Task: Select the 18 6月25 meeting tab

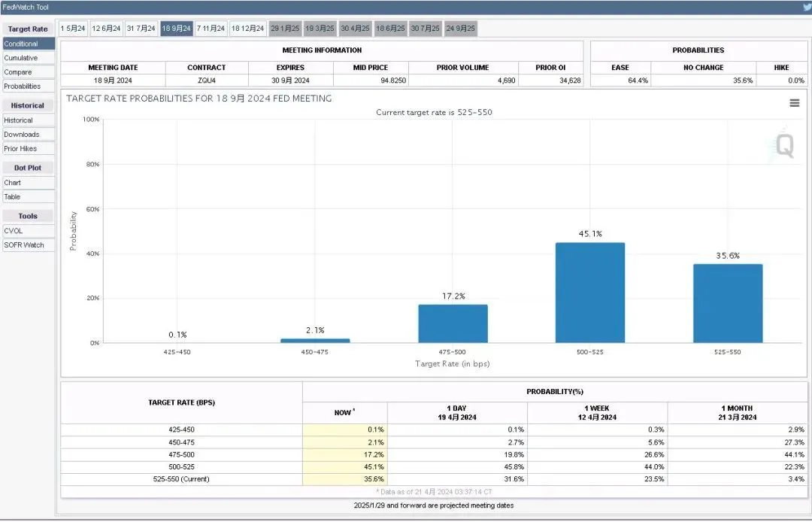Action: (x=390, y=29)
